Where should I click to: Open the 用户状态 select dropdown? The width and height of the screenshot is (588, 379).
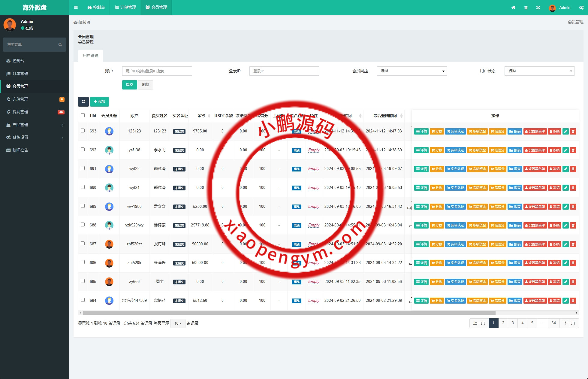539,71
